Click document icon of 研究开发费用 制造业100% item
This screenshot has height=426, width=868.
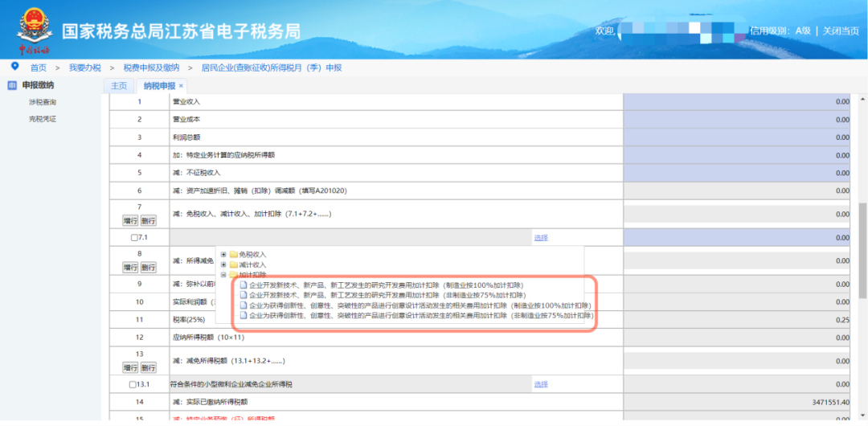[x=244, y=285]
